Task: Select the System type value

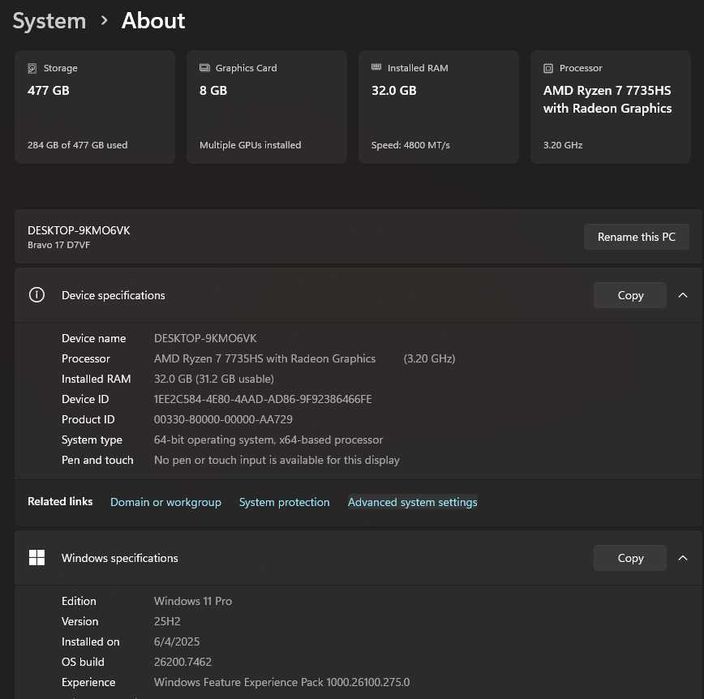Action: 268,440
